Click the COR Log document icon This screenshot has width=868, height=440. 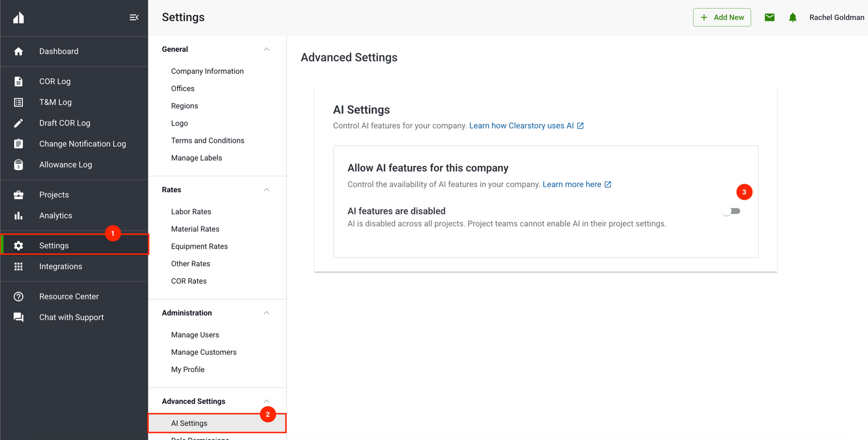tap(19, 81)
